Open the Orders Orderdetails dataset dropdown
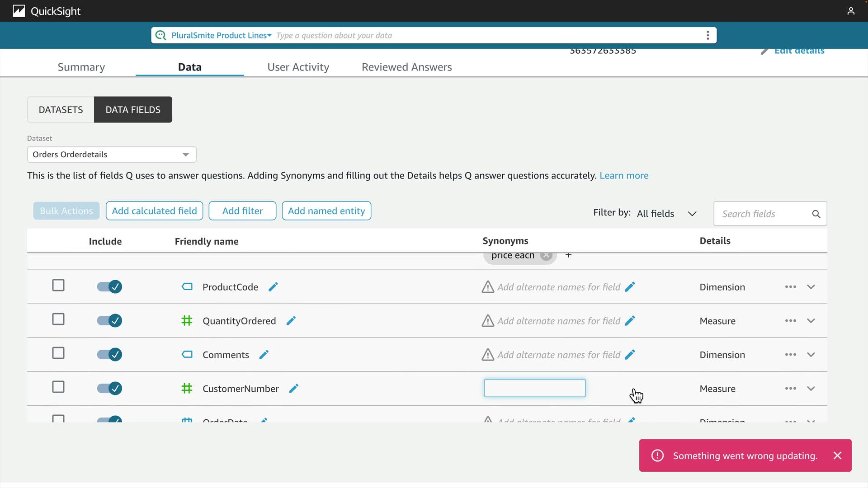The height and width of the screenshot is (488, 868). point(111,155)
